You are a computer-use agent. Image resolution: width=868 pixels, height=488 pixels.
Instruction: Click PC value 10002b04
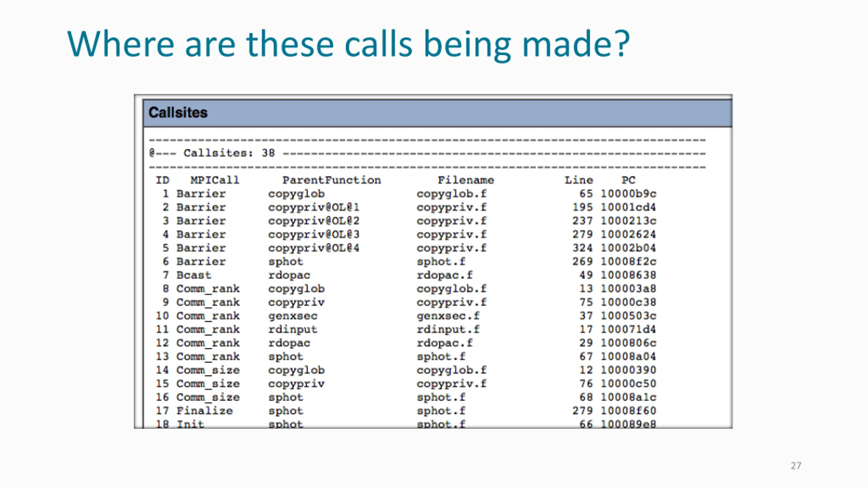628,248
